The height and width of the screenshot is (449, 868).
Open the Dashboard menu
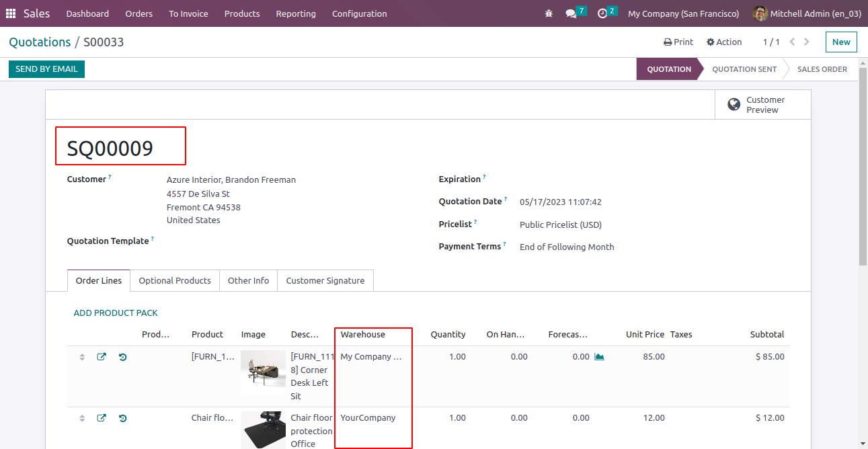(x=87, y=13)
